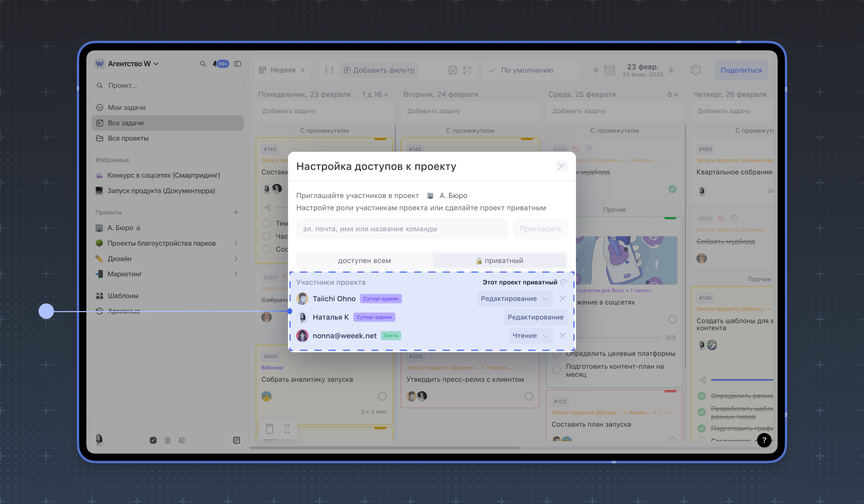Viewport: 864px width, 504px height.
Task: Expand board to fullscreen icon
Action: pos(467,70)
